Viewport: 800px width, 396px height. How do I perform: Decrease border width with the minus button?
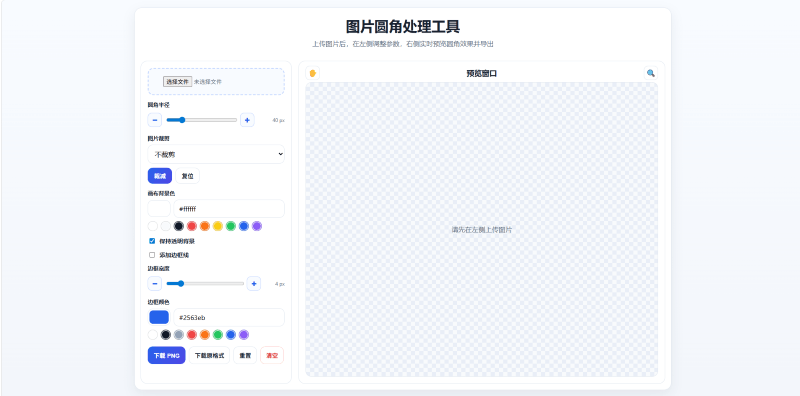coord(155,284)
